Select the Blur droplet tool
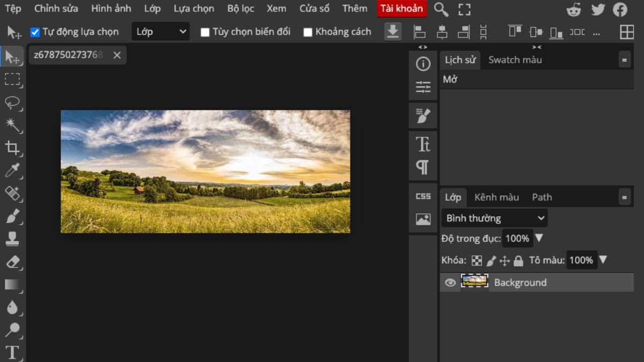The width and height of the screenshot is (644, 362). click(x=12, y=307)
